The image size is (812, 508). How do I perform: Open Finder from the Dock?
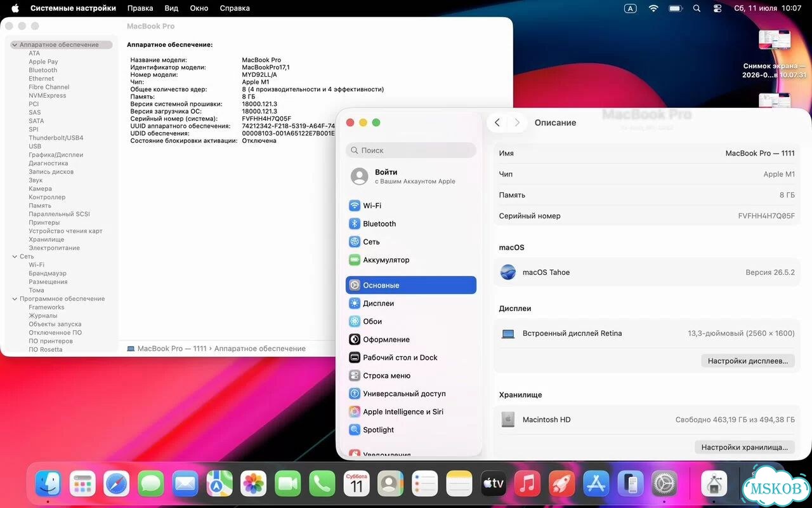click(48, 484)
